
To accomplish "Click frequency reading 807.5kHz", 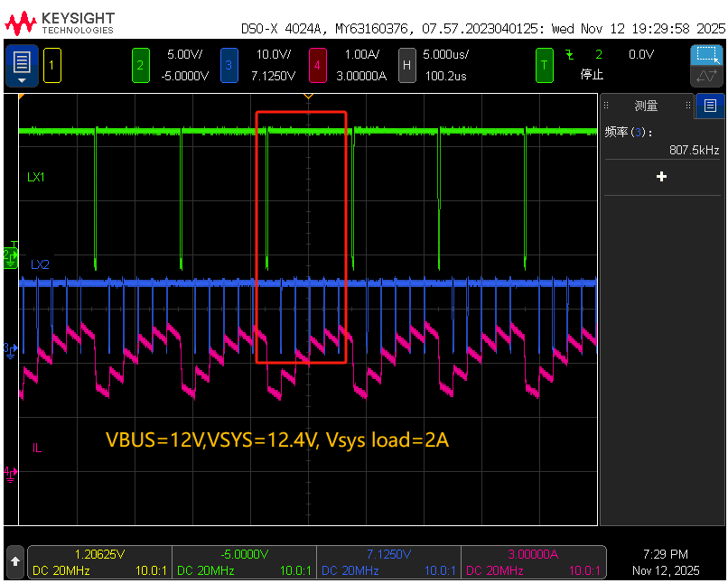I will pos(694,151).
